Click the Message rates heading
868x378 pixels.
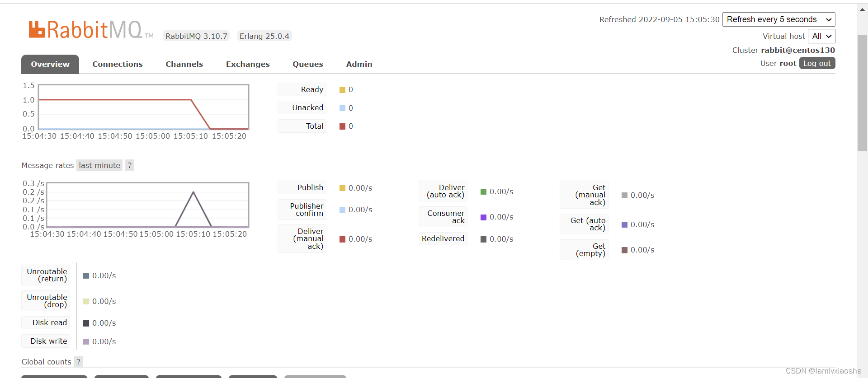pyautogui.click(x=47, y=165)
